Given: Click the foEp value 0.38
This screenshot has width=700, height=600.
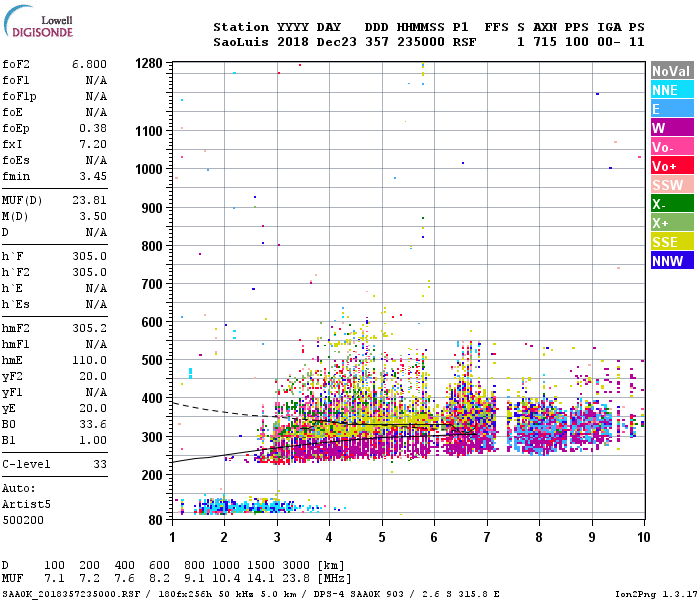Looking at the screenshot, I should click(x=93, y=129).
